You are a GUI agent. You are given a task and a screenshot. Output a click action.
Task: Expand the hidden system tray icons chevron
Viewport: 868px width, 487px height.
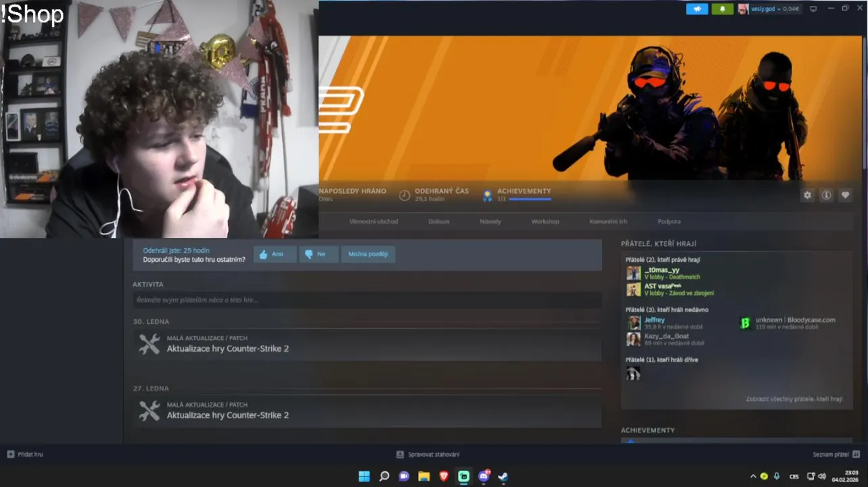coord(753,476)
